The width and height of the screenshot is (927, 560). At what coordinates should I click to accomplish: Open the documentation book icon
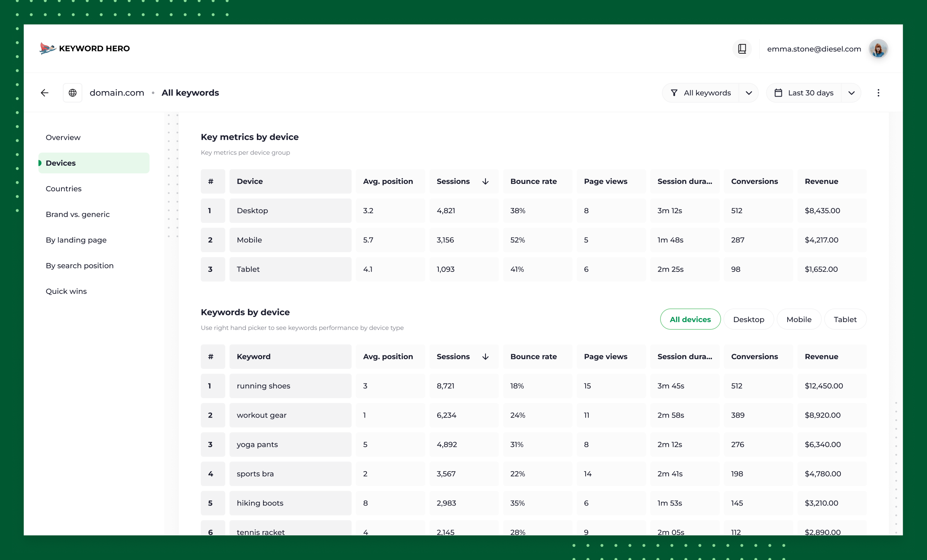[742, 49]
